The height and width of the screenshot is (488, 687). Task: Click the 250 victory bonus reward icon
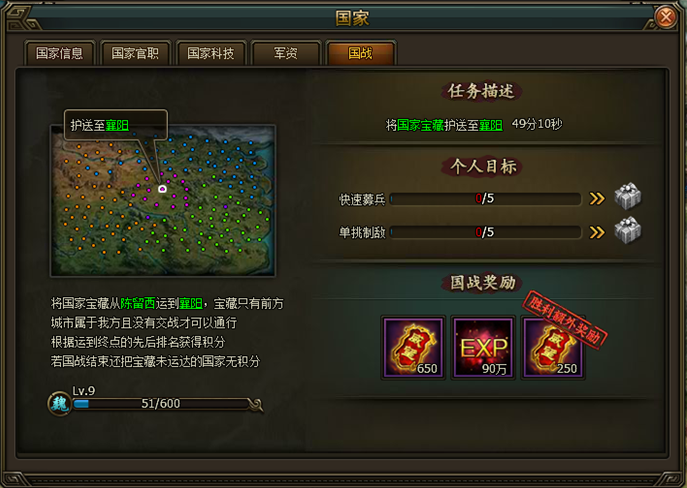click(x=553, y=348)
